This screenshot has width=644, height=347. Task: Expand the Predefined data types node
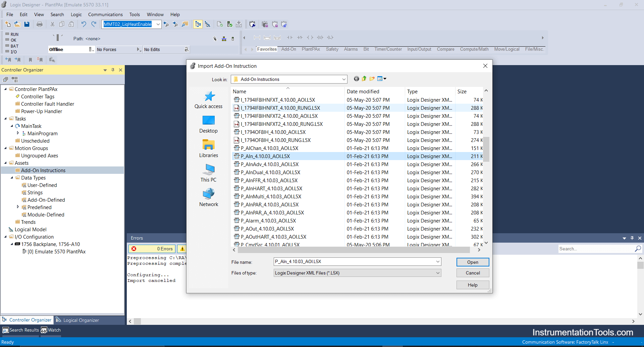coord(18,207)
